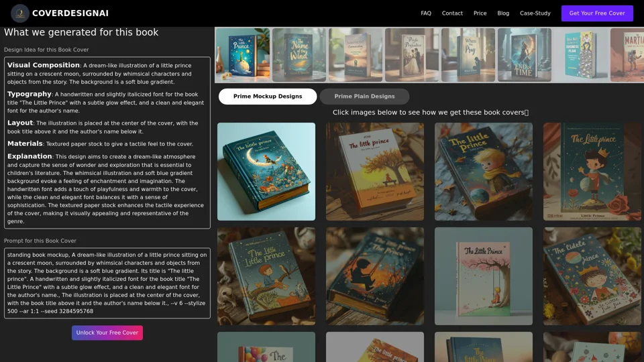Click the prompt text box
644x362 pixels.
[107, 283]
